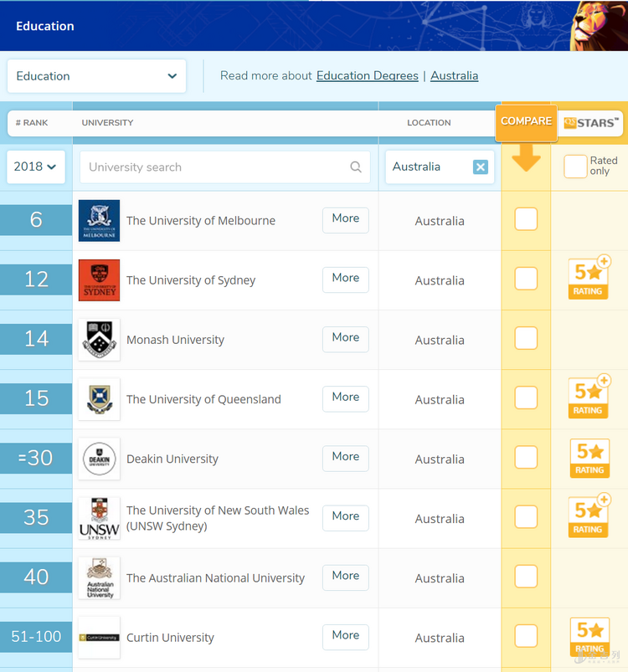Click rank 6 cell

(36, 220)
